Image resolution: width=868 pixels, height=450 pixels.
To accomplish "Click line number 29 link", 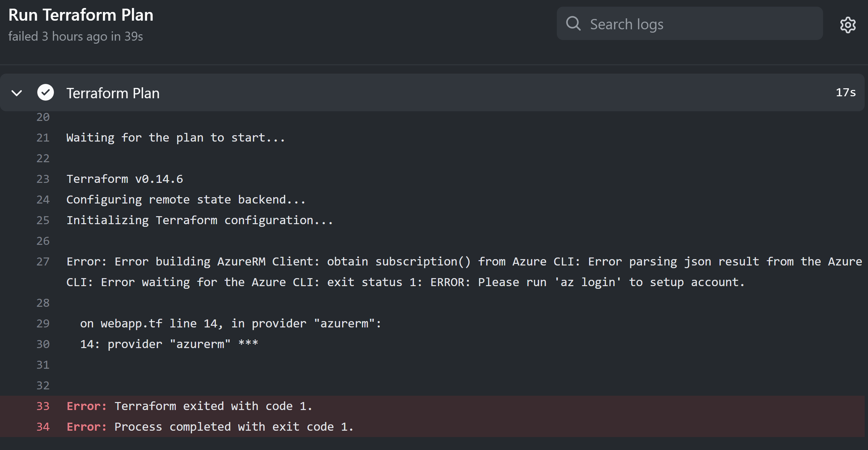I will 43,323.
